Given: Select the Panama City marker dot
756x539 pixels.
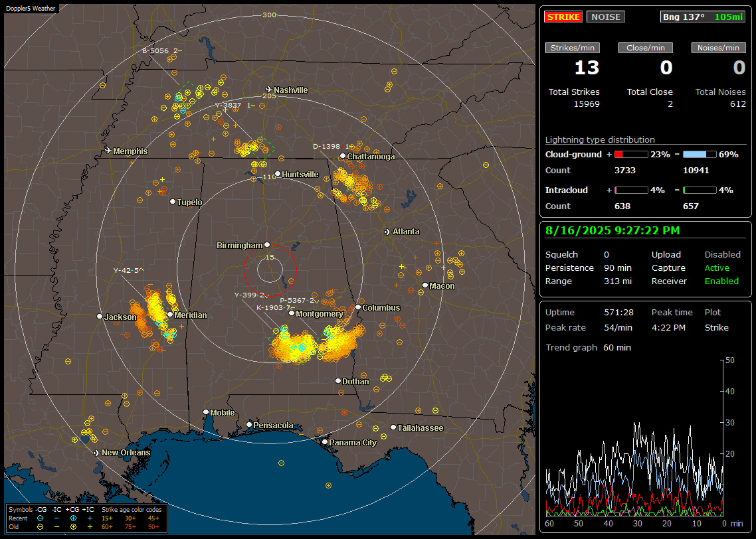Looking at the screenshot, I should click(325, 441).
